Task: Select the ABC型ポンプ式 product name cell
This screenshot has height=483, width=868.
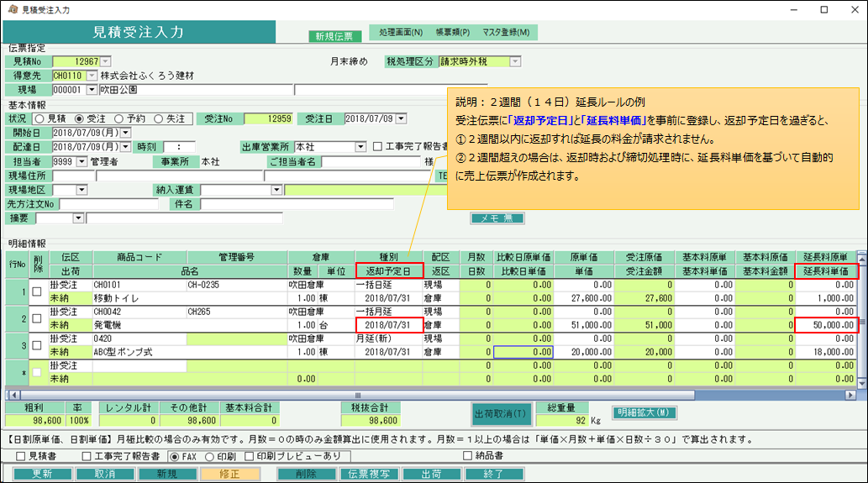Action: point(190,352)
